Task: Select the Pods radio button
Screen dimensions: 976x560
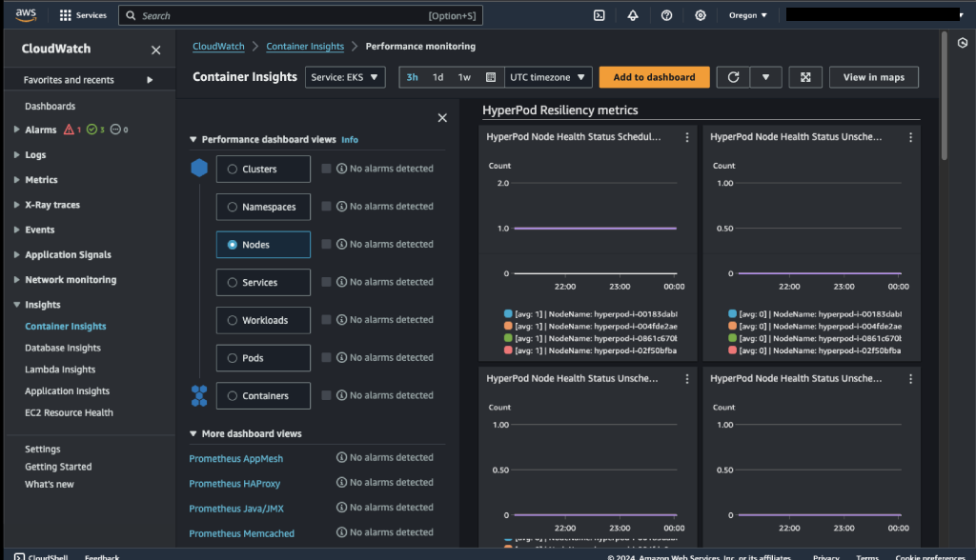Action: pyautogui.click(x=233, y=358)
